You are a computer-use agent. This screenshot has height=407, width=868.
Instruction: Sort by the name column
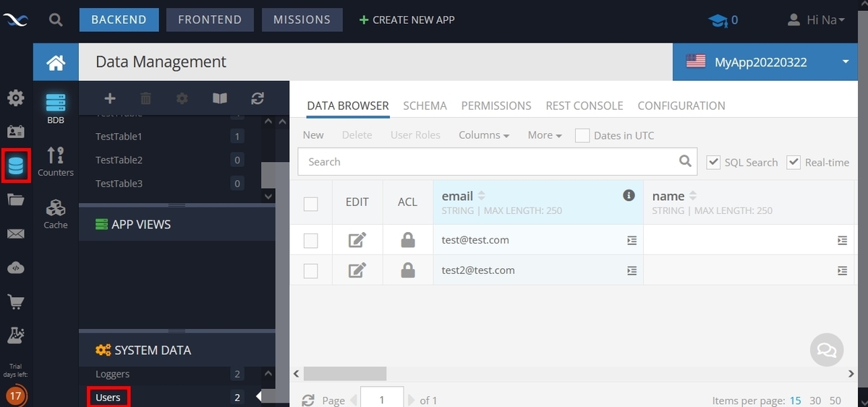[x=693, y=196]
